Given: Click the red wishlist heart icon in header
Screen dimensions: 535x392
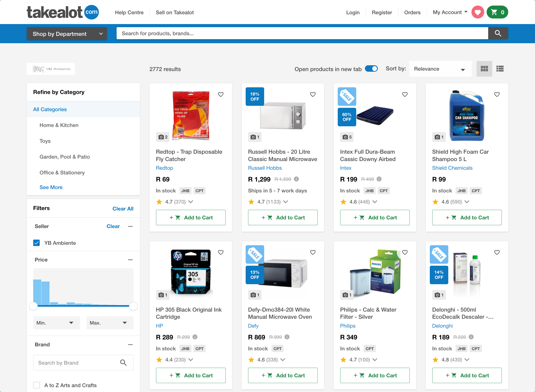Looking at the screenshot, I should (x=477, y=12).
